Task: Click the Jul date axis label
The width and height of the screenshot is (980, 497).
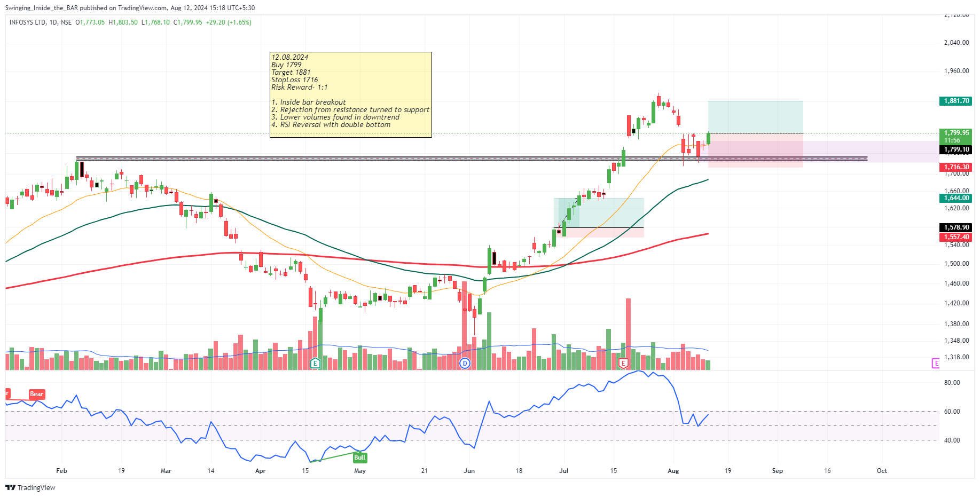Action: point(563,471)
